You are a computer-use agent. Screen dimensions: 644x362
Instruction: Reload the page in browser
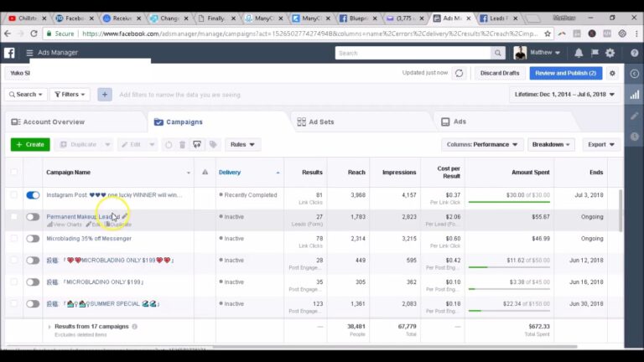pos(34,34)
